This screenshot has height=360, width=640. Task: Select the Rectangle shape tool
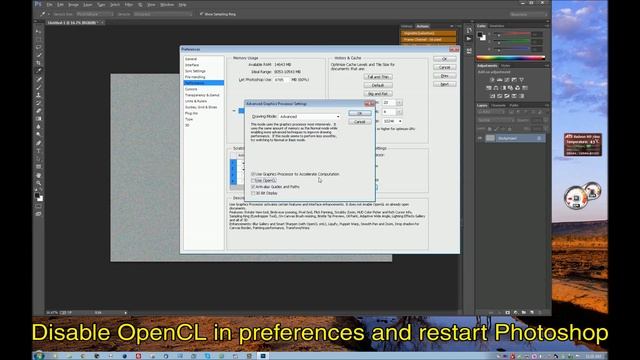(38, 167)
